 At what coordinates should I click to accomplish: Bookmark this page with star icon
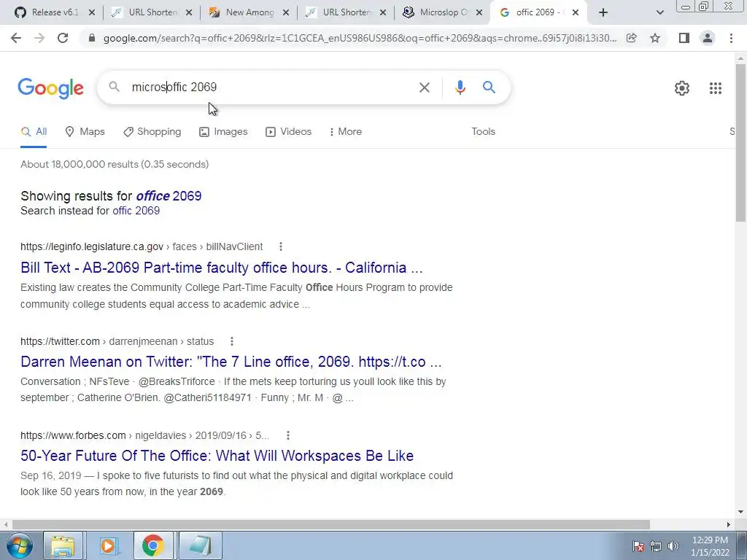pos(655,38)
